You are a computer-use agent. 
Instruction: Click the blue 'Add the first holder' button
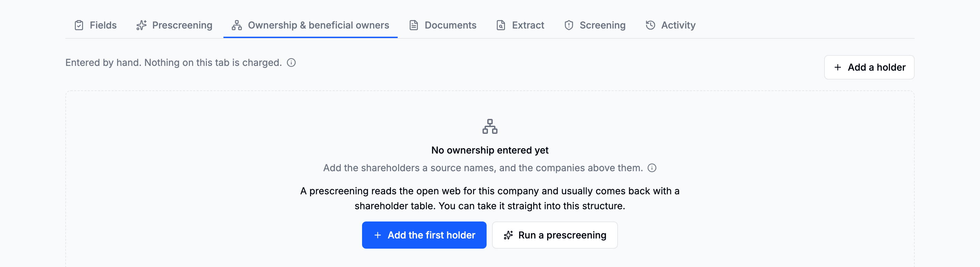tap(424, 235)
